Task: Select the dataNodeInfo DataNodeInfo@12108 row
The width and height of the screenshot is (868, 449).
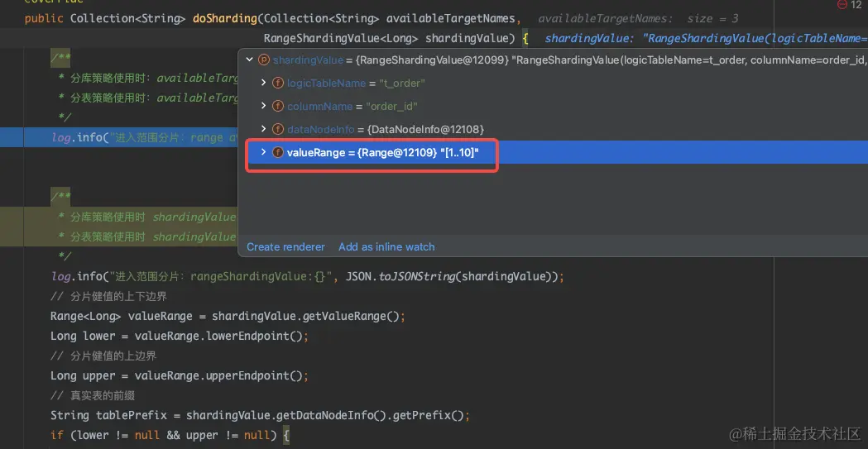Action: (553, 129)
